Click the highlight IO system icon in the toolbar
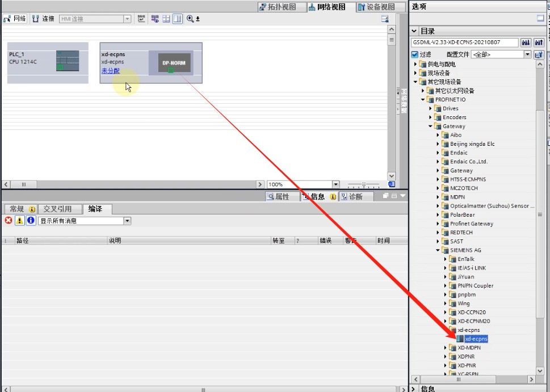The image size is (550, 392). pos(155,19)
